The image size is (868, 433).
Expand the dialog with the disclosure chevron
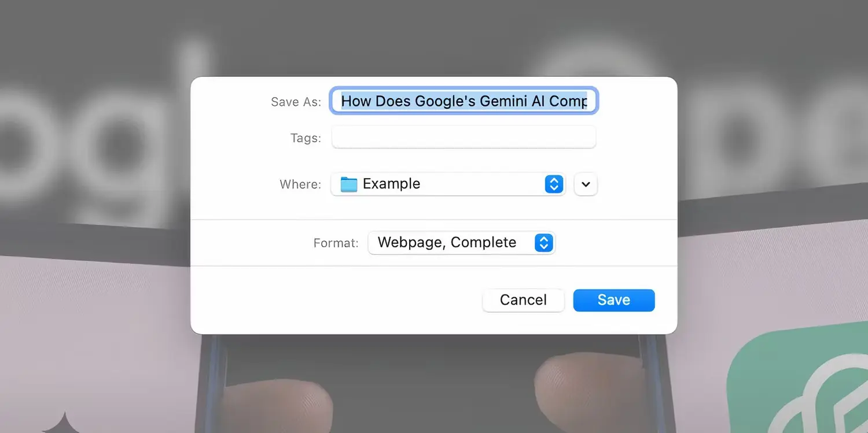(x=586, y=184)
